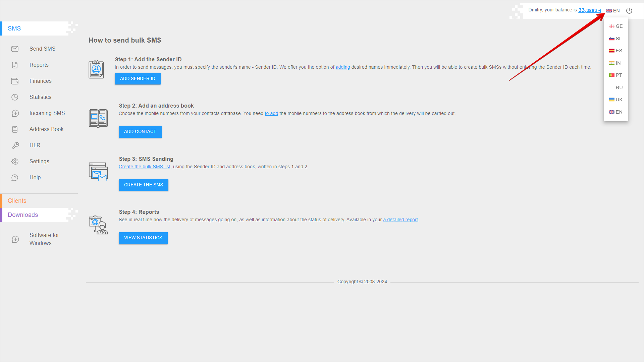Image resolution: width=644 pixels, height=362 pixels.
Task: Click the CREATE THE SMS button
Action: coord(144,185)
